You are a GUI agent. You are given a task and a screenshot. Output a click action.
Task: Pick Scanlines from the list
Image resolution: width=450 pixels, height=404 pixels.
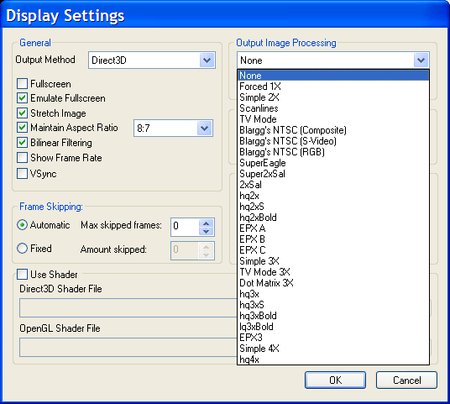point(333,108)
